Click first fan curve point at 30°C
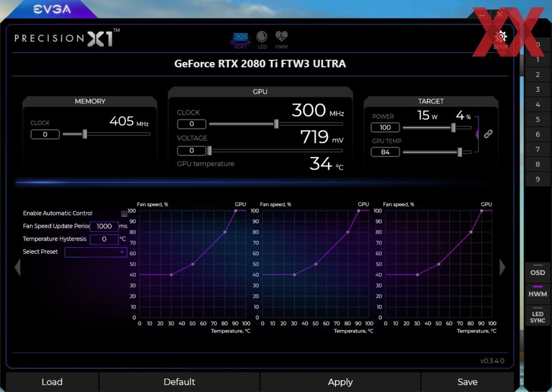The image size is (552, 392). pyautogui.click(x=171, y=275)
